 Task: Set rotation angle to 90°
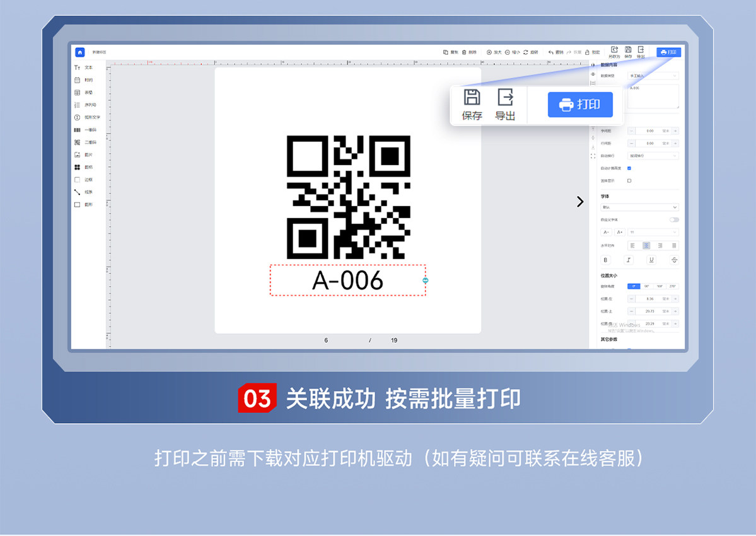[646, 286]
